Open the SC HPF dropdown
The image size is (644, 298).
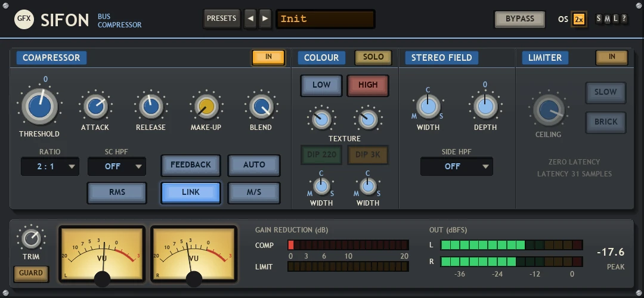(117, 167)
